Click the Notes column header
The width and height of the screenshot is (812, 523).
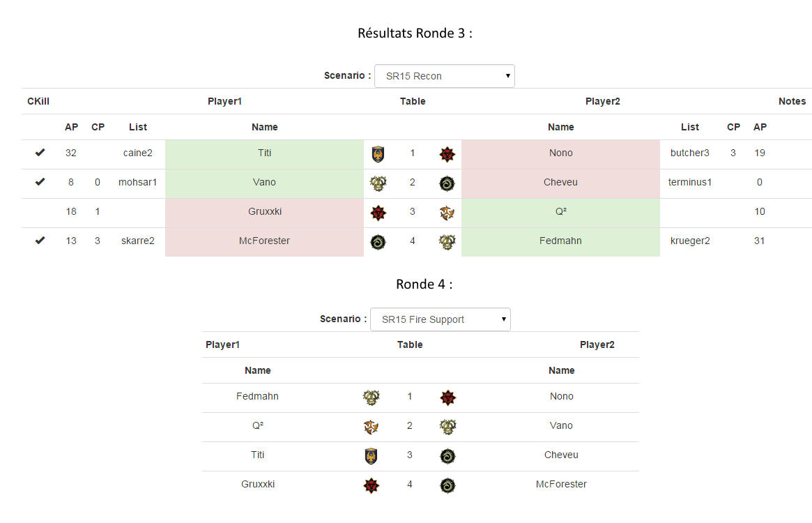792,101
